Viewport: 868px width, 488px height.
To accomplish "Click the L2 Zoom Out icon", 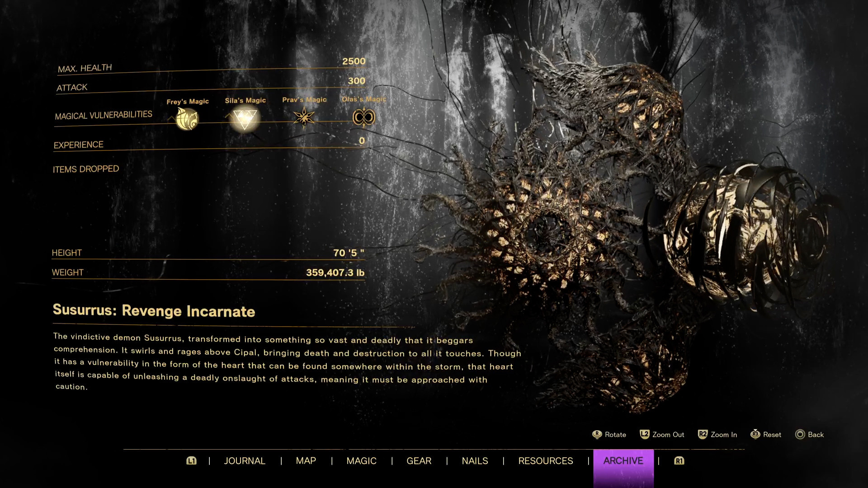I will pos(645,434).
